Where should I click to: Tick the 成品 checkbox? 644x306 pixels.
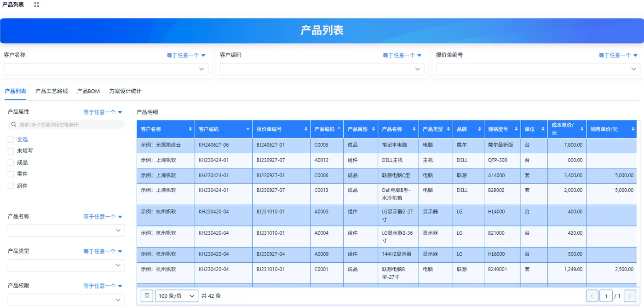[11, 162]
